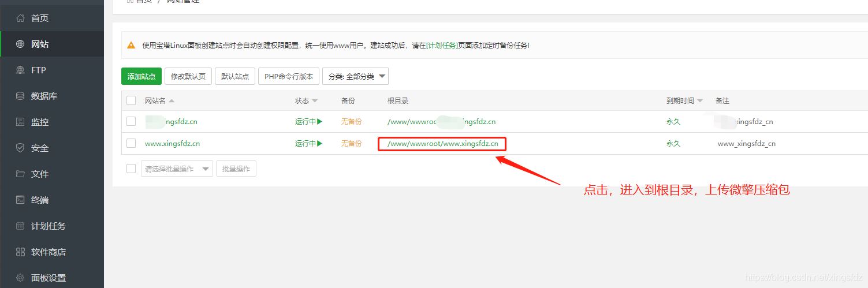The width and height of the screenshot is (868, 288).
Task: Click the shield icon for 安全
Action: 20,148
